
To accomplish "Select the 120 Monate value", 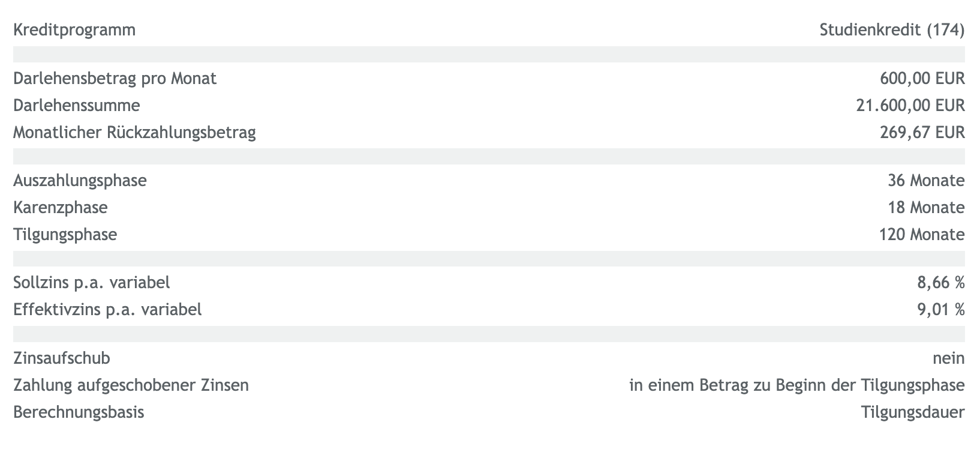I will [x=922, y=235].
